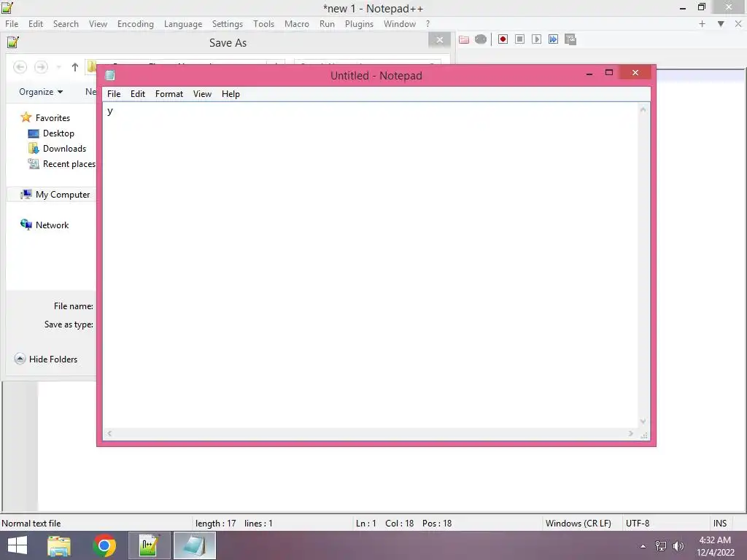The image size is (747, 560).
Task: Collapse folders with Hide Folders button
Action: click(x=46, y=359)
